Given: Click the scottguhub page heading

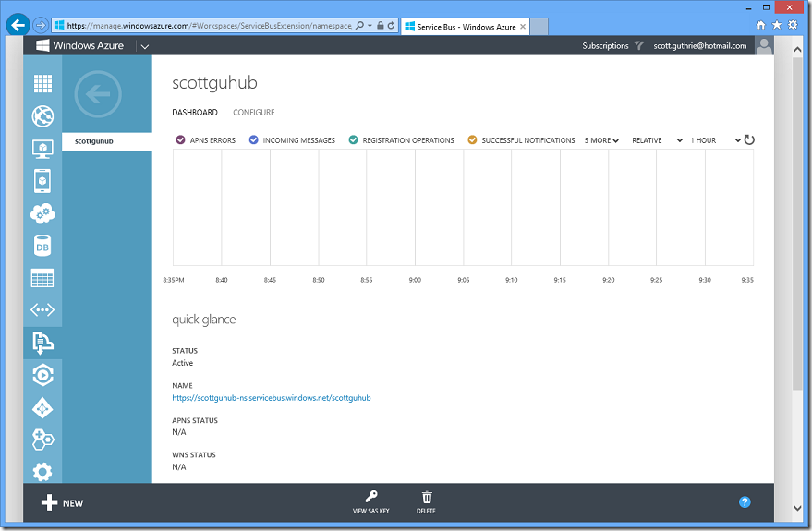Looking at the screenshot, I should [214, 83].
